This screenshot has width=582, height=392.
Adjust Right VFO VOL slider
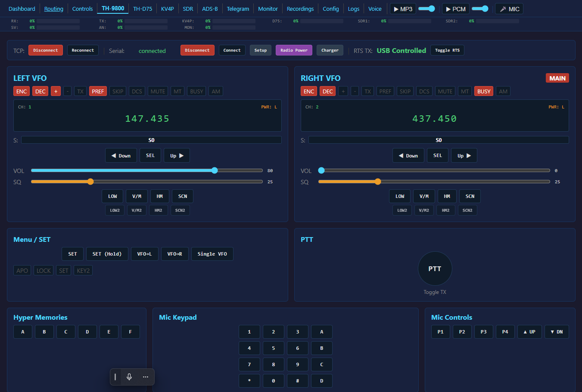434,170
